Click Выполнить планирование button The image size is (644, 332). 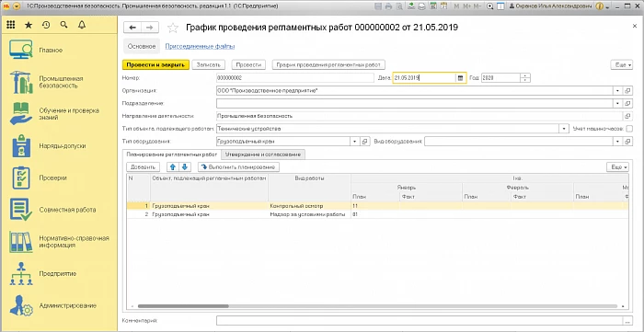pyautogui.click(x=238, y=167)
